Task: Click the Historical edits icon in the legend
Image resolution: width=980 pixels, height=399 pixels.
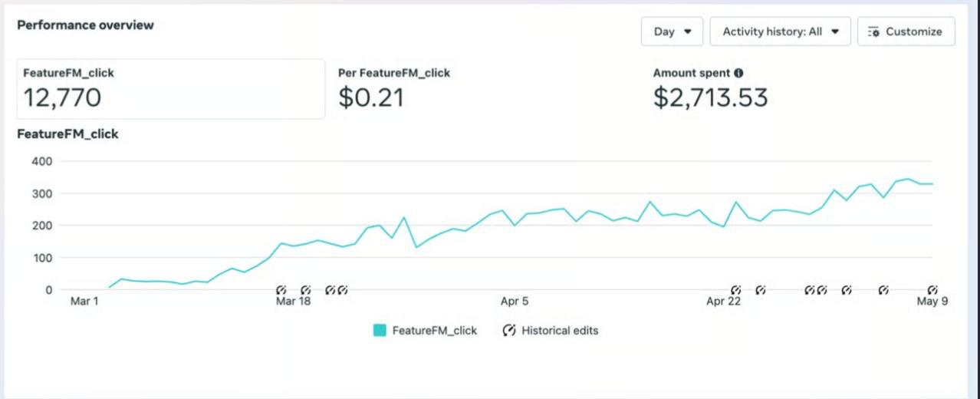Action: (509, 331)
